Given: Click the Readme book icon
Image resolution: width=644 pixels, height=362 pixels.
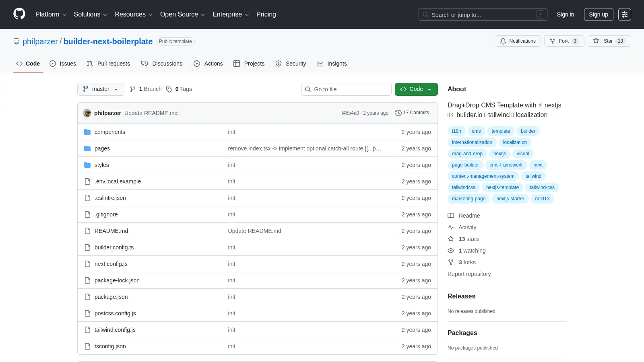Looking at the screenshot, I should point(451,216).
